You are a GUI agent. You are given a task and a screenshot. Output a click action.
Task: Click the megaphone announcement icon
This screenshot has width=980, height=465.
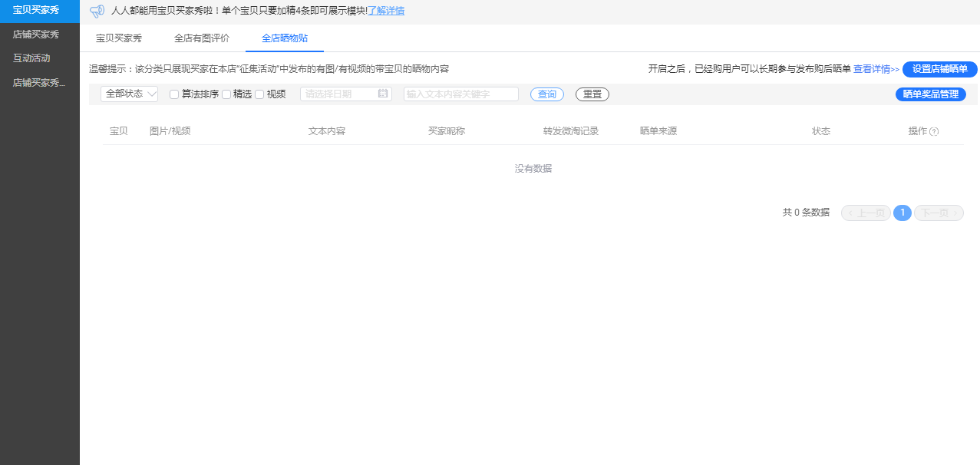click(x=97, y=12)
